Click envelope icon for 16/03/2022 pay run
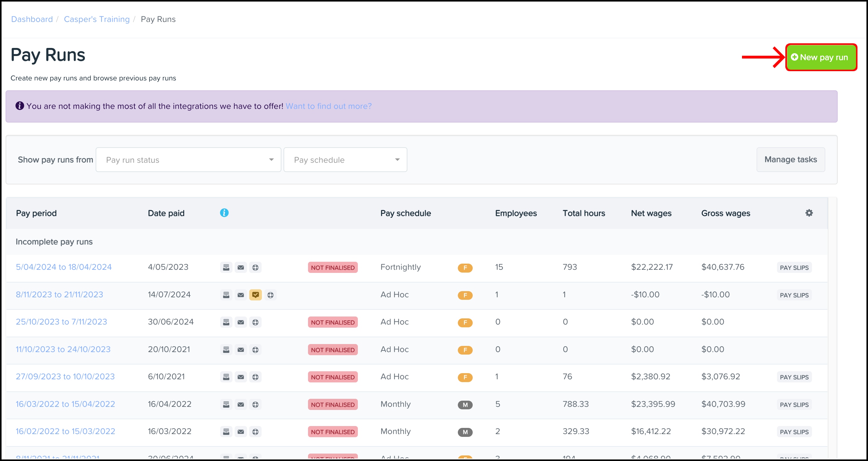The height and width of the screenshot is (461, 868). (x=241, y=404)
